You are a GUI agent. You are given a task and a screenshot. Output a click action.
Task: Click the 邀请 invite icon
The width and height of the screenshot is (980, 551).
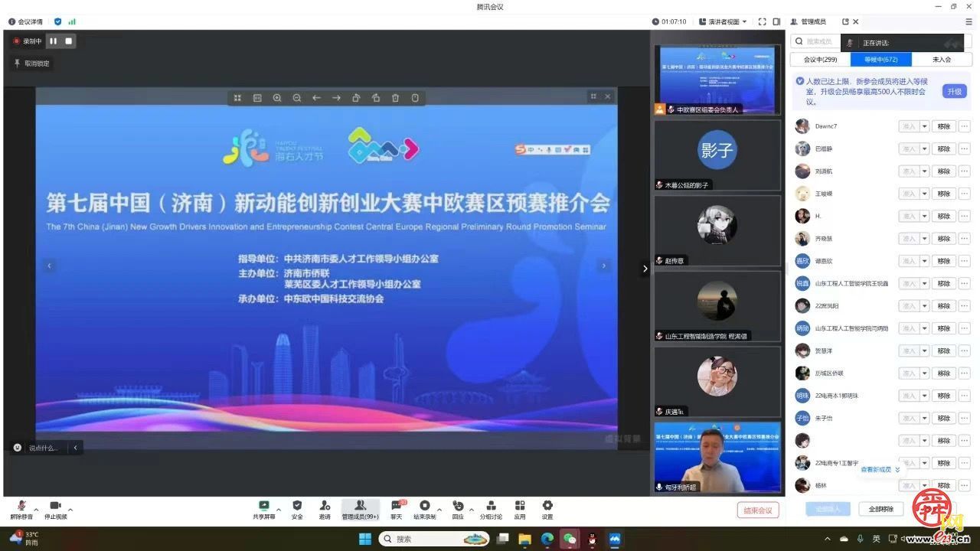324,507
